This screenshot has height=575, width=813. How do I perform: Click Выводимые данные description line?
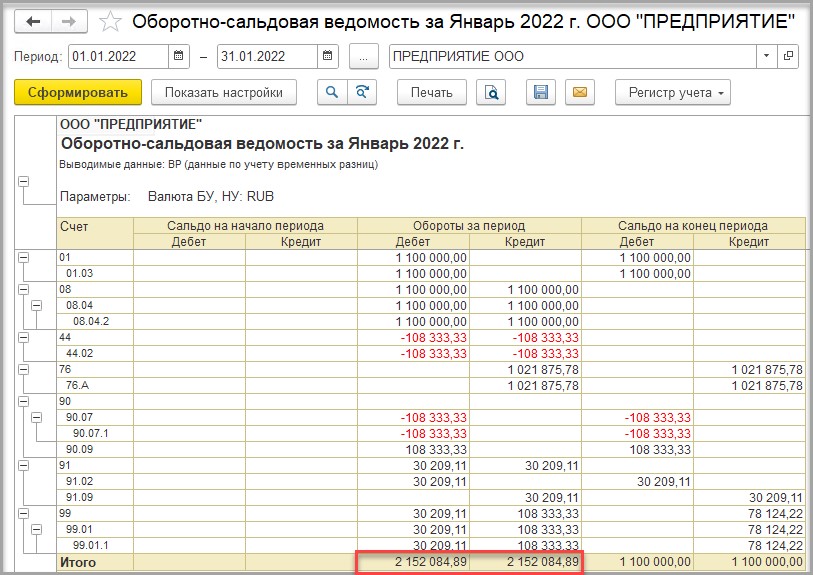tap(218, 165)
